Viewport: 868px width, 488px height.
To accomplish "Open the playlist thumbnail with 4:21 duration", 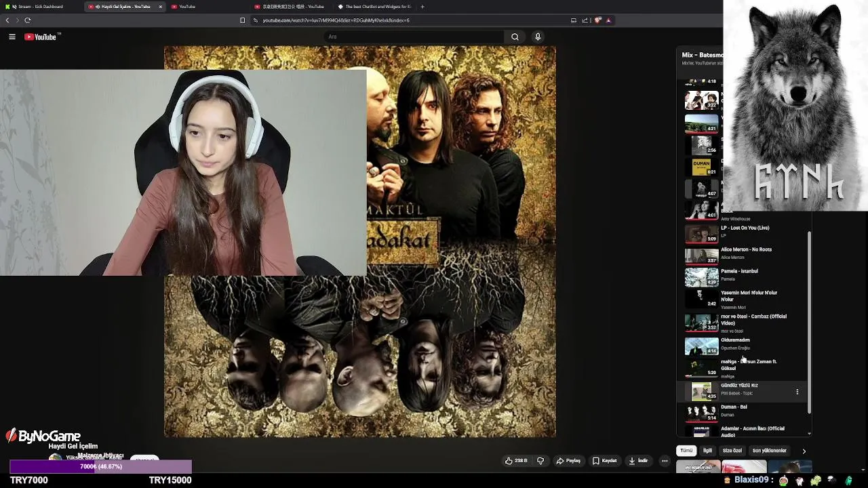I will click(x=701, y=123).
